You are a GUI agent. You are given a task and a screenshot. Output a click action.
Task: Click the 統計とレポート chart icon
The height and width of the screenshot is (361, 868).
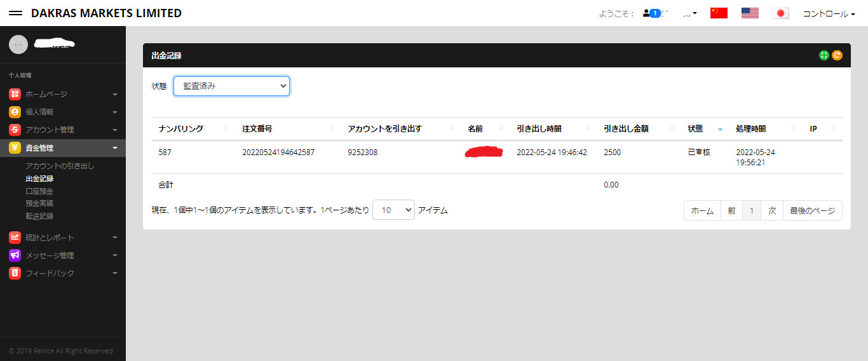point(15,238)
